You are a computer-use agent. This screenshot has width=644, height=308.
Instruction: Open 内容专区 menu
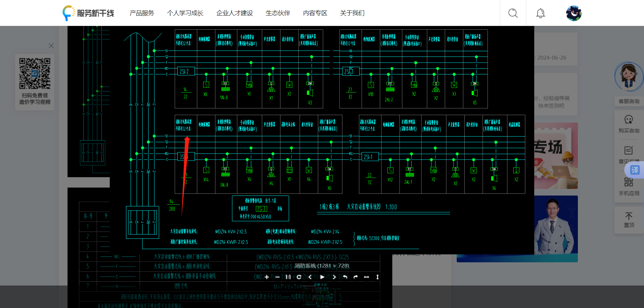(x=315, y=13)
